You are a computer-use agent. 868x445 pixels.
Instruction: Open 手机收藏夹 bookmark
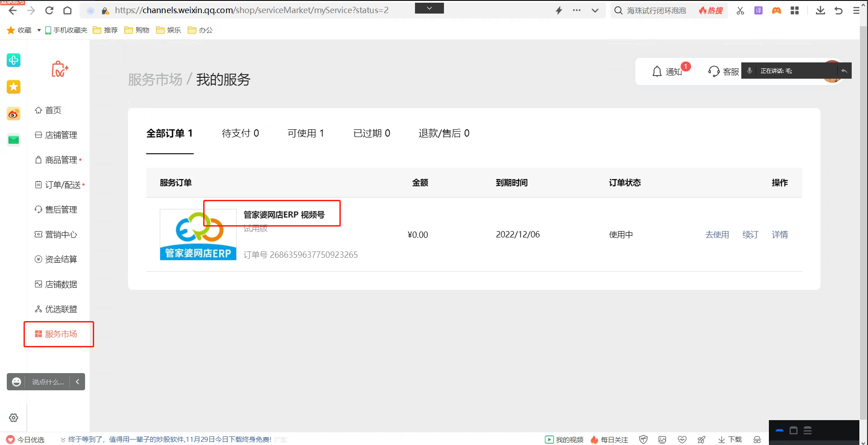click(x=66, y=30)
